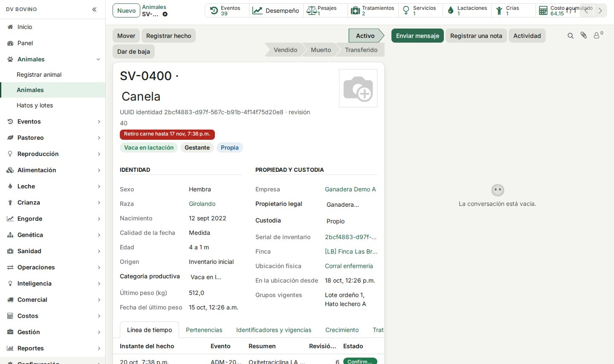Open the Girolando breed link
This screenshot has height=364, width=614.
tap(202, 204)
